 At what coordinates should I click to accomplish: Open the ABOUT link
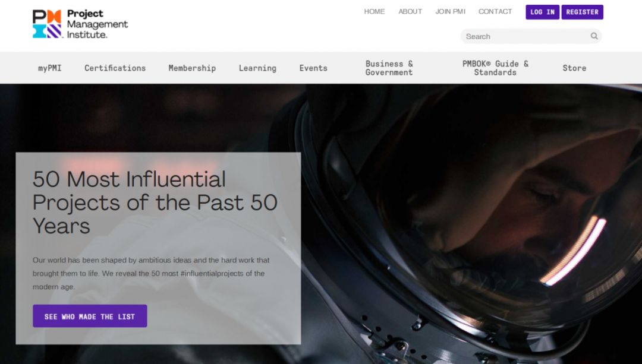pyautogui.click(x=410, y=11)
